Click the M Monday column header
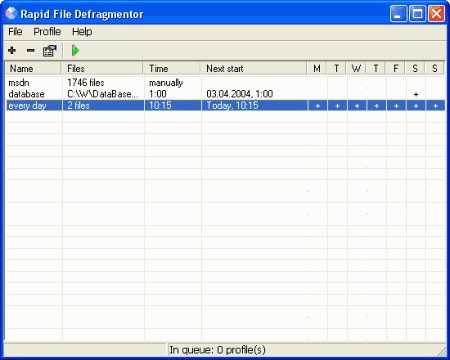The height and width of the screenshot is (360, 450). pos(317,68)
